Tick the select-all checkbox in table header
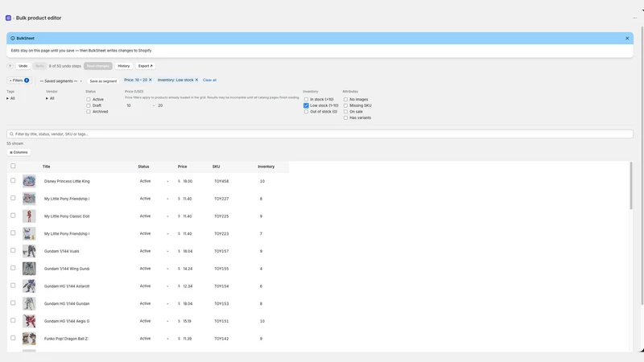 pos(13,167)
